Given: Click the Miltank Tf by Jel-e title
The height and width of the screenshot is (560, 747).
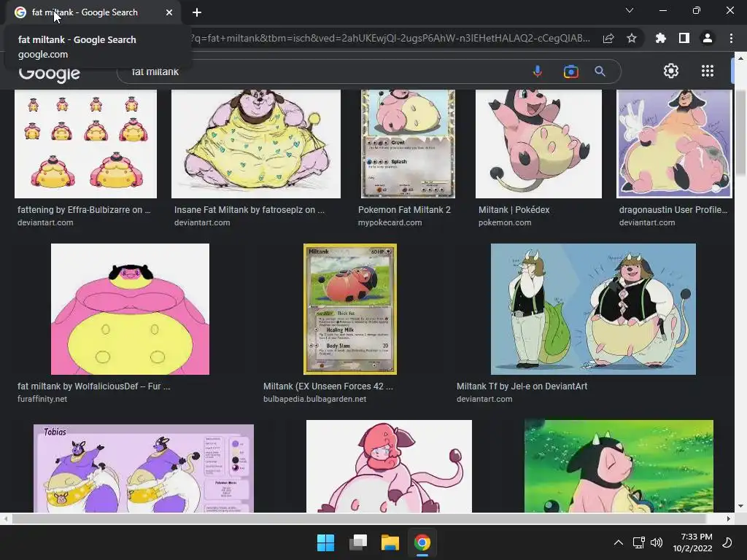Looking at the screenshot, I should pyautogui.click(x=522, y=386).
